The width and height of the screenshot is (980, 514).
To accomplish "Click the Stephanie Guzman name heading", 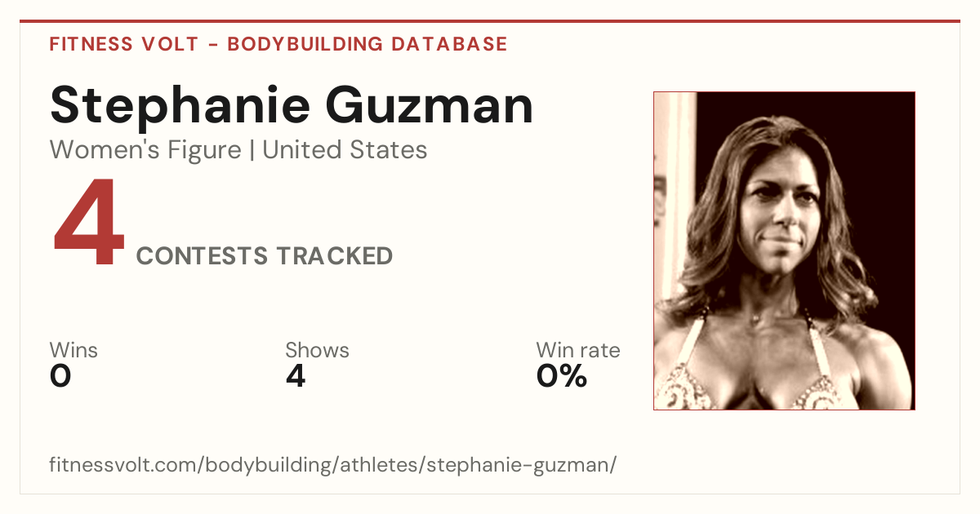I will 292,106.
